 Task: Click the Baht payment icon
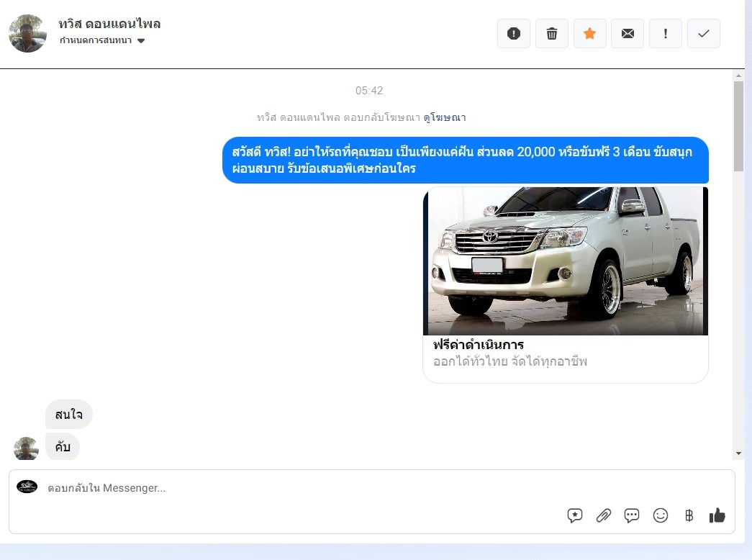click(689, 515)
